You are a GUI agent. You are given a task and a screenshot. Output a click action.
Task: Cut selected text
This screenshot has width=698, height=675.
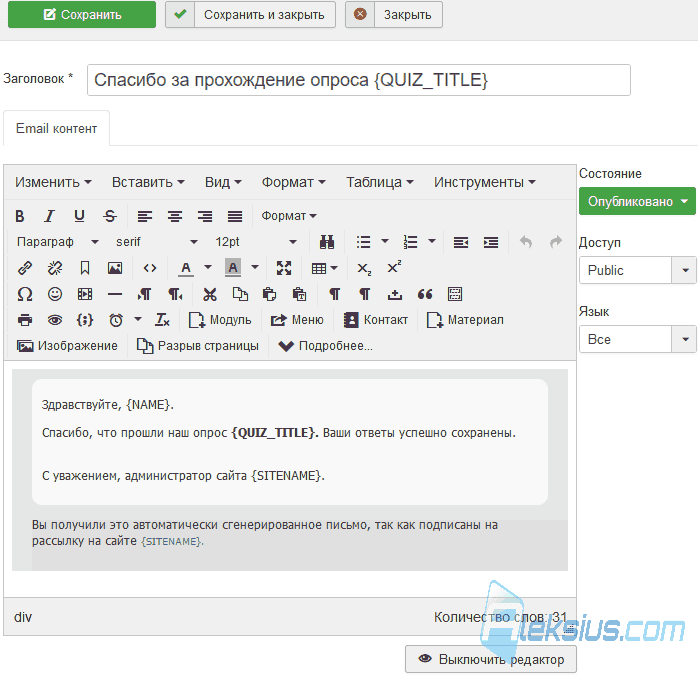[210, 294]
